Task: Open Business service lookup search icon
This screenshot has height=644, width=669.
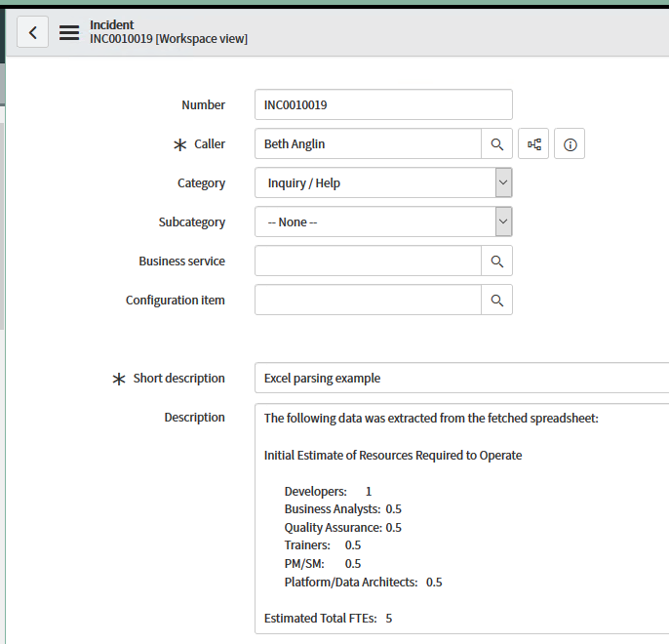Action: point(496,261)
